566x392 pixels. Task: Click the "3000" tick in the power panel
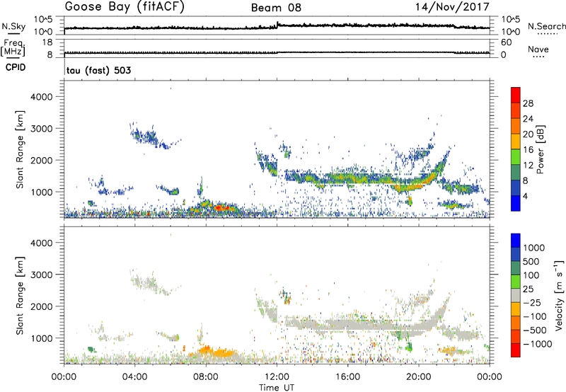click(41, 129)
